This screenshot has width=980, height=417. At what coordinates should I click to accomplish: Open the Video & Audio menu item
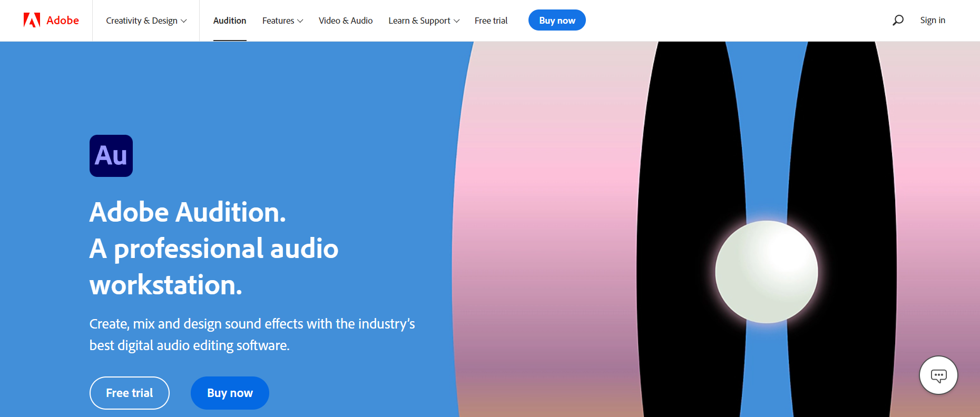[x=346, y=21]
